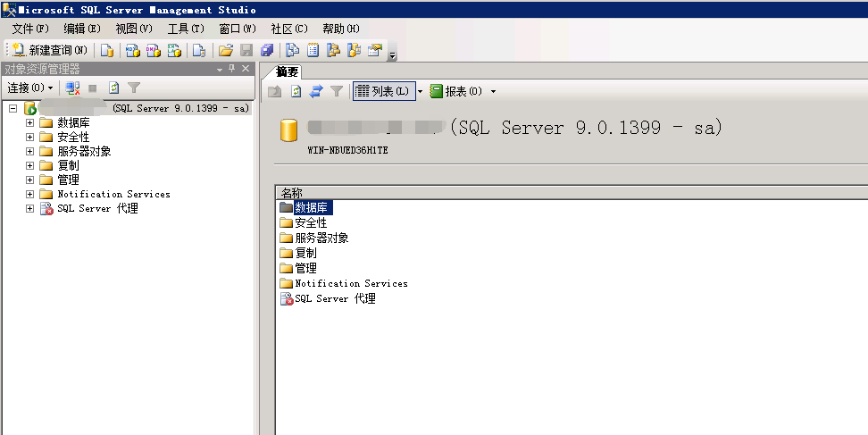Click the Disconnect icon in Object Explorer

point(72,88)
